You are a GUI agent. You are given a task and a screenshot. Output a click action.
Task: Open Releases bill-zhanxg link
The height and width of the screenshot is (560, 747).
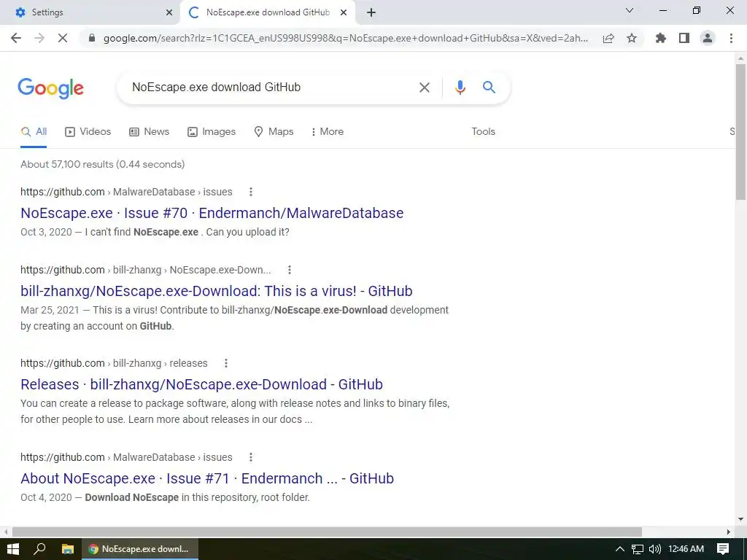201,384
